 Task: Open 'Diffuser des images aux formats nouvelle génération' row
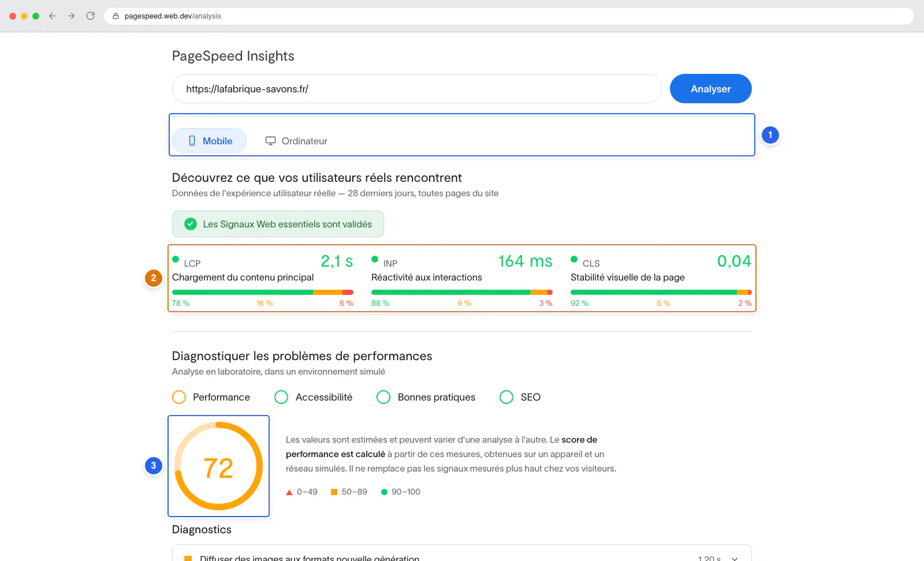pyautogui.click(x=462, y=554)
